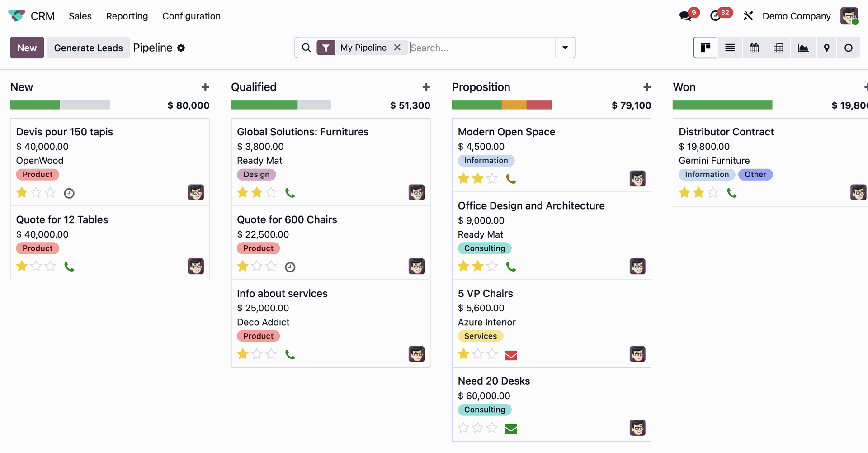Open the Configuration menu
Screen dimensions: 868x453
click(192, 16)
